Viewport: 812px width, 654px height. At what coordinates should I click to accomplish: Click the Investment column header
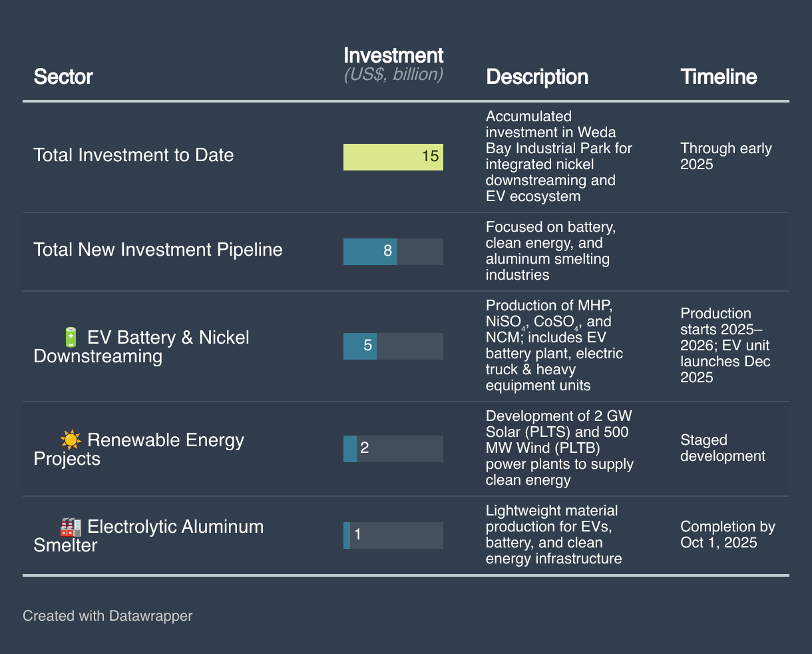coord(393,55)
